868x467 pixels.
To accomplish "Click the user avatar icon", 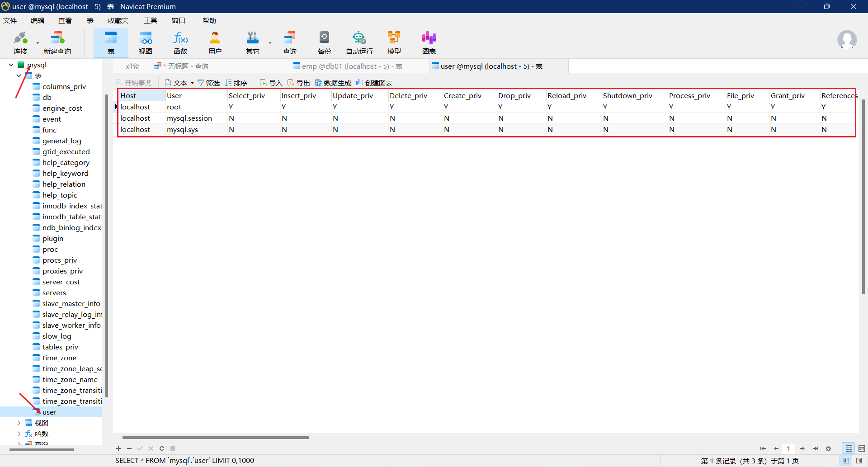I will (x=847, y=40).
